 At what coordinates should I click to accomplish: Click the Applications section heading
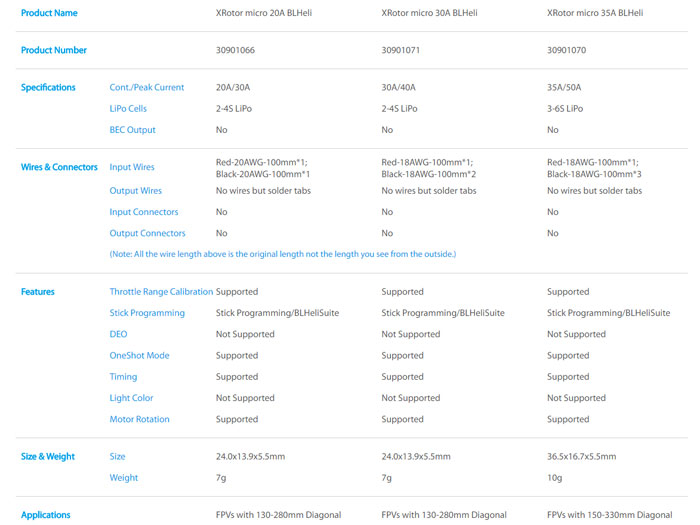point(46,515)
